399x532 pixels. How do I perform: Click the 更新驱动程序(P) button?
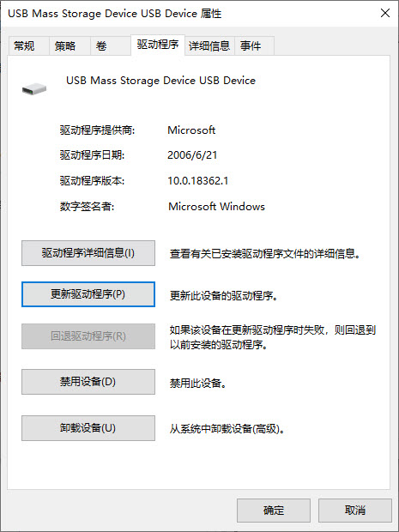(88, 294)
